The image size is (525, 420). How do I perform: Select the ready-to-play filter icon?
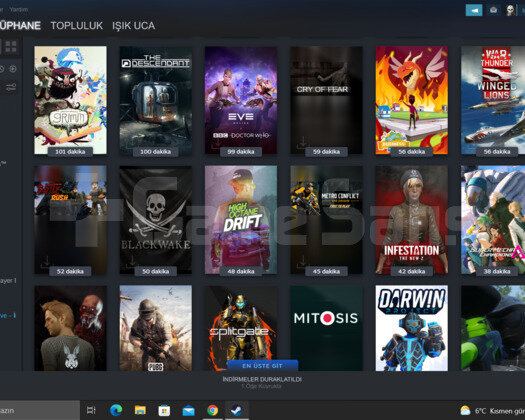[x=13, y=69]
